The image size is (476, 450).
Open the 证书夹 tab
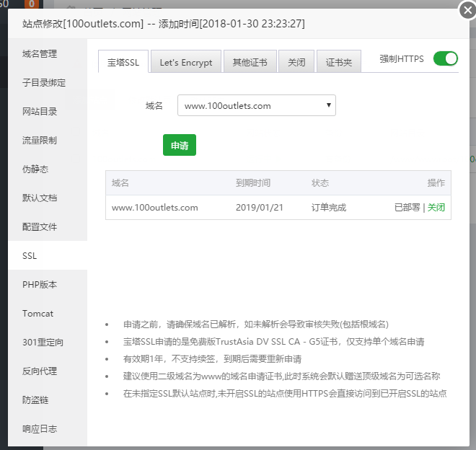(x=339, y=63)
